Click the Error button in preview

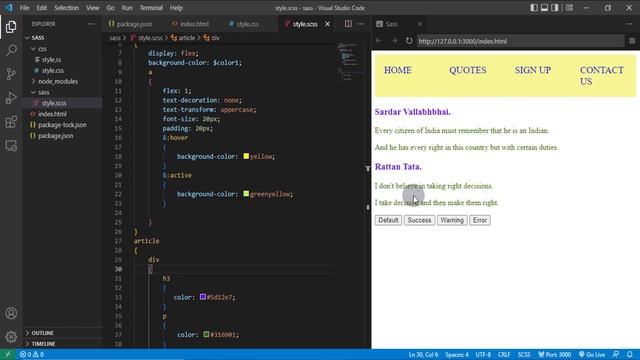point(480,220)
